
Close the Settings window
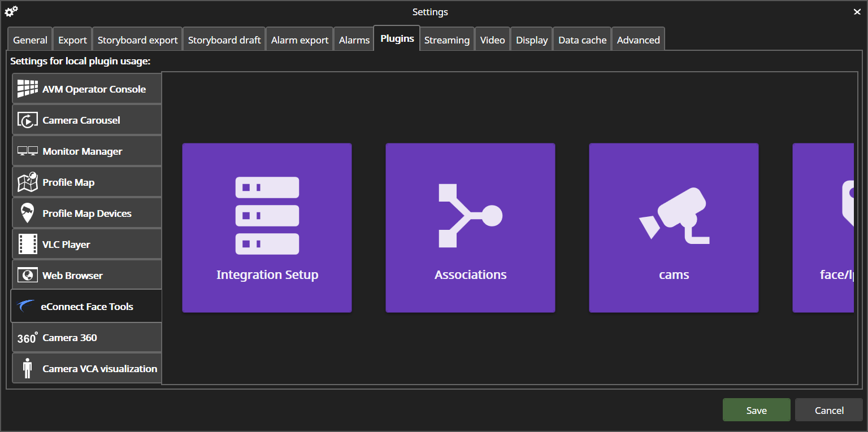[857, 12]
